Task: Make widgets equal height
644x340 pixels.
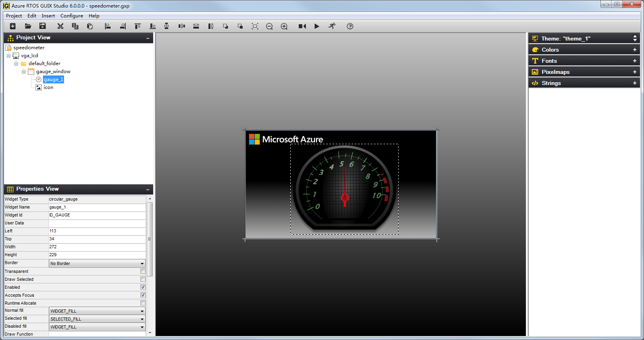Action: click(211, 26)
